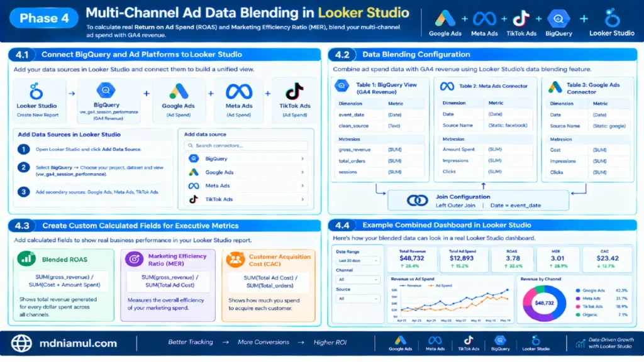Image resolution: width=644 pixels, height=362 pixels.
Task: Expand the BigQuery connector row chevron
Action: (303, 158)
